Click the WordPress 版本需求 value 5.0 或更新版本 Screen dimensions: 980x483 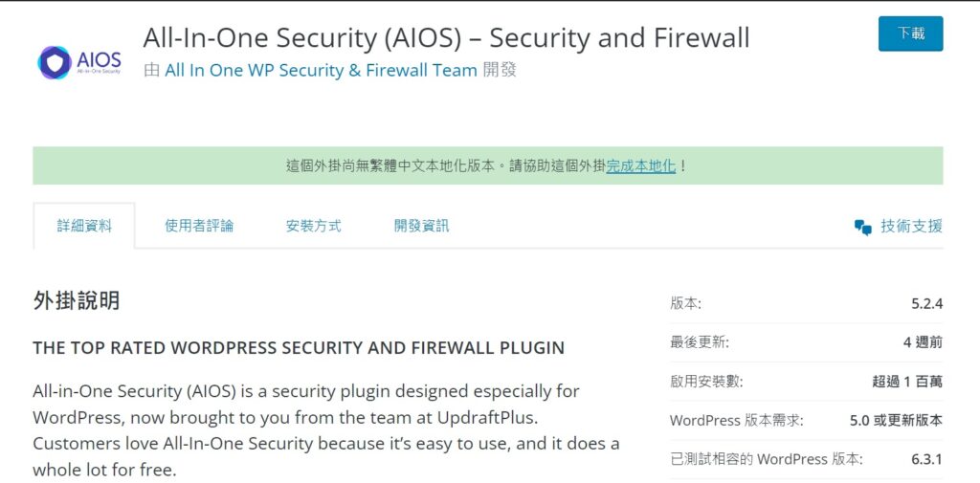pyautogui.click(x=896, y=421)
